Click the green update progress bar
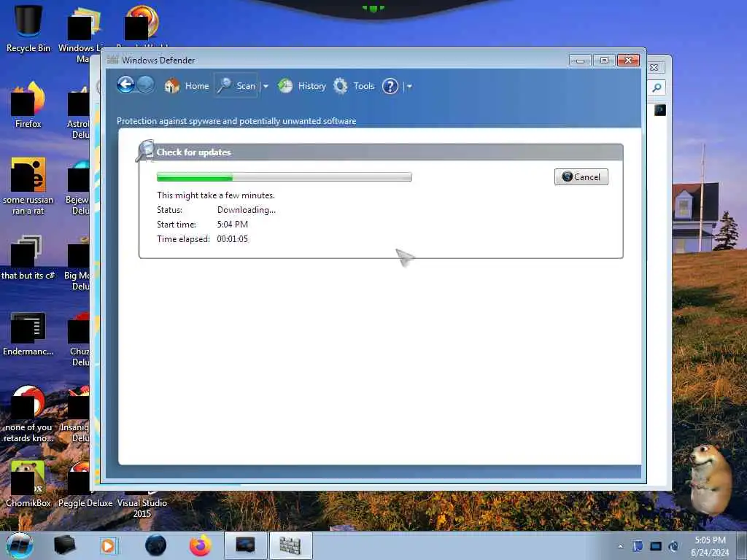 [x=285, y=177]
